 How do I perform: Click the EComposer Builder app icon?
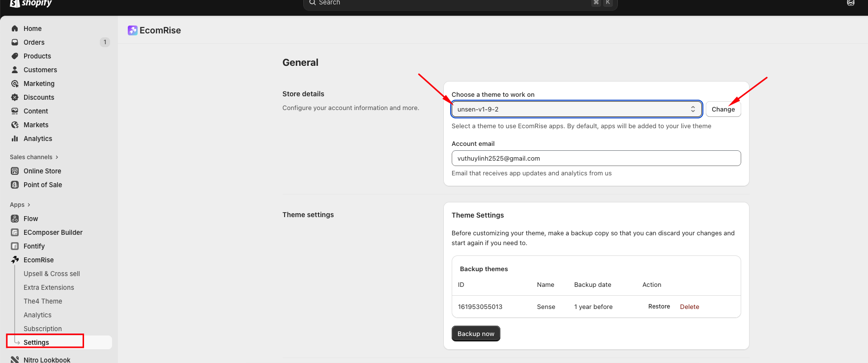15,232
